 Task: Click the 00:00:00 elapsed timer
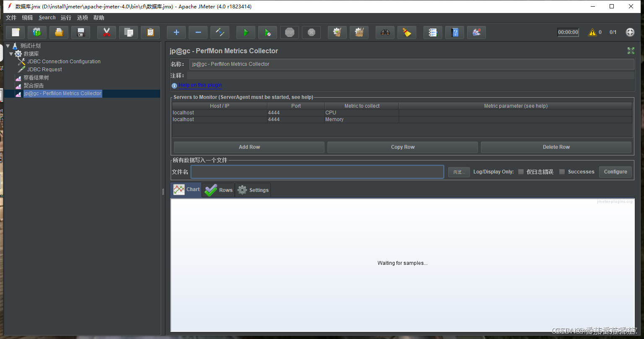click(x=568, y=32)
